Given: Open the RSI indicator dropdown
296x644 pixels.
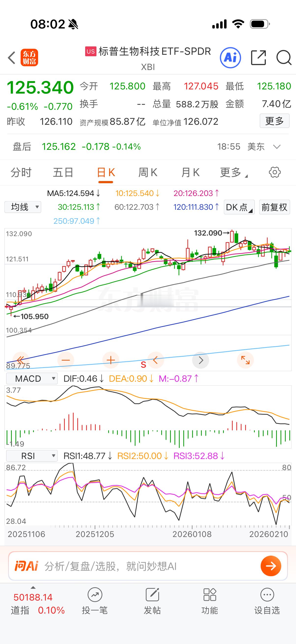Looking at the screenshot, I should point(32,456).
